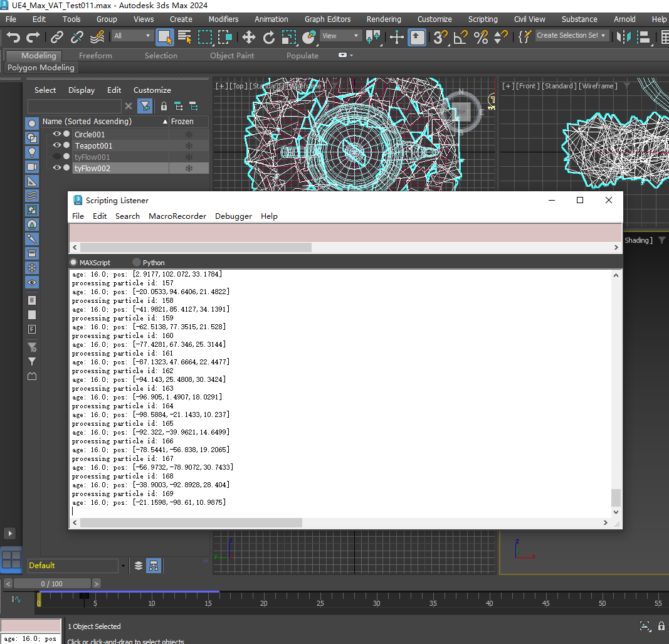Toggle Display Space Warps wave icon

(32, 196)
